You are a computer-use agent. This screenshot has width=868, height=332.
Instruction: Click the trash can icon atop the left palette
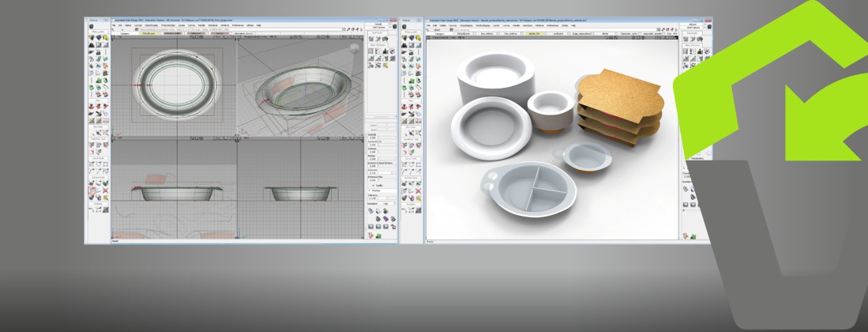(93, 25)
